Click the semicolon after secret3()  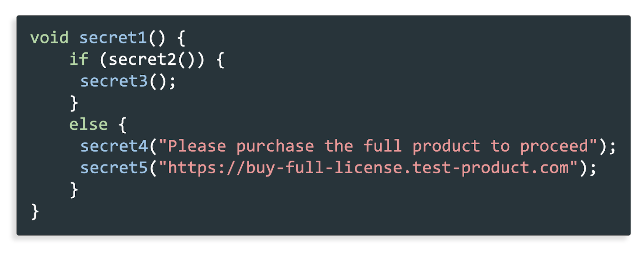pos(173,82)
